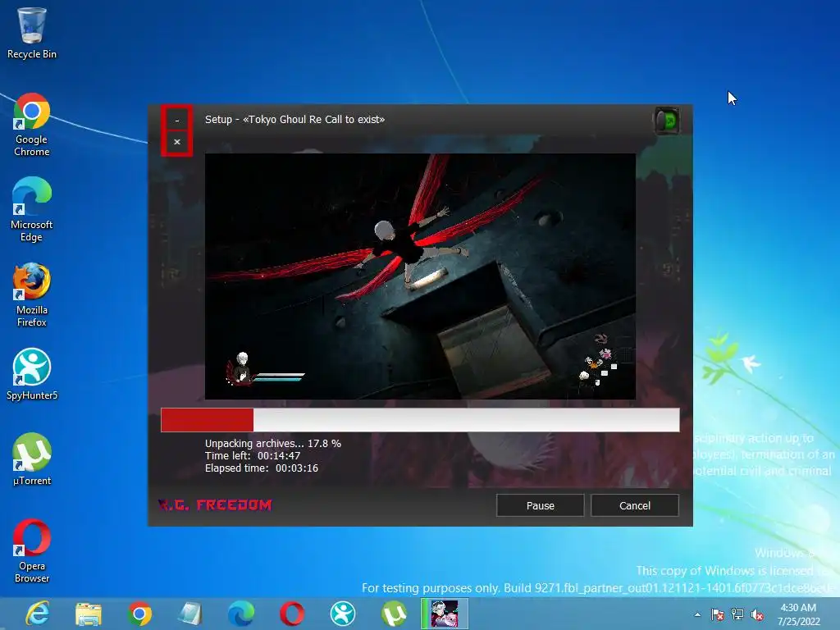The height and width of the screenshot is (630, 840).
Task: Toggle the green music button in the installer
Action: (x=668, y=121)
